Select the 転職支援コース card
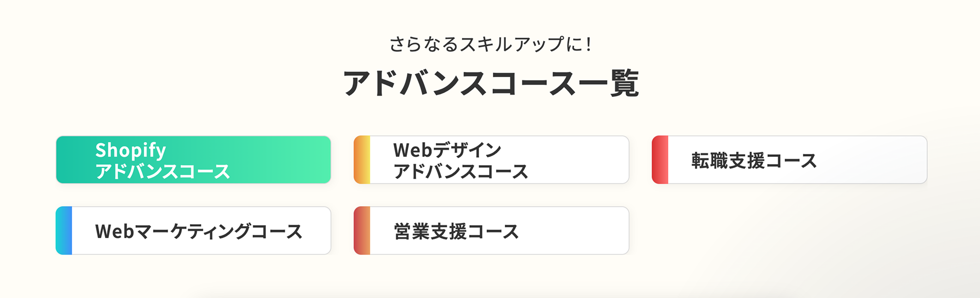The height and width of the screenshot is (298, 980). [789, 160]
